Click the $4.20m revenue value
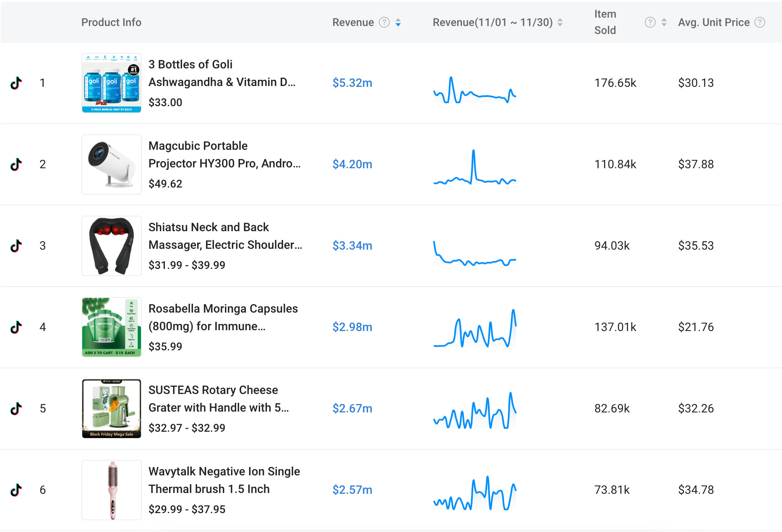Image resolution: width=782 pixels, height=532 pixels. pyautogui.click(x=352, y=164)
